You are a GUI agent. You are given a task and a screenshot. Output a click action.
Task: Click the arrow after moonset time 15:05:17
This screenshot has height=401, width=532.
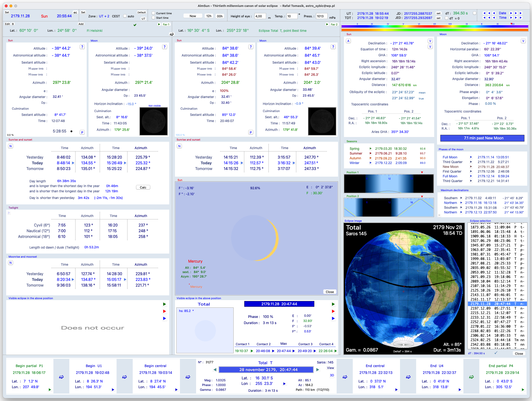click(125, 279)
